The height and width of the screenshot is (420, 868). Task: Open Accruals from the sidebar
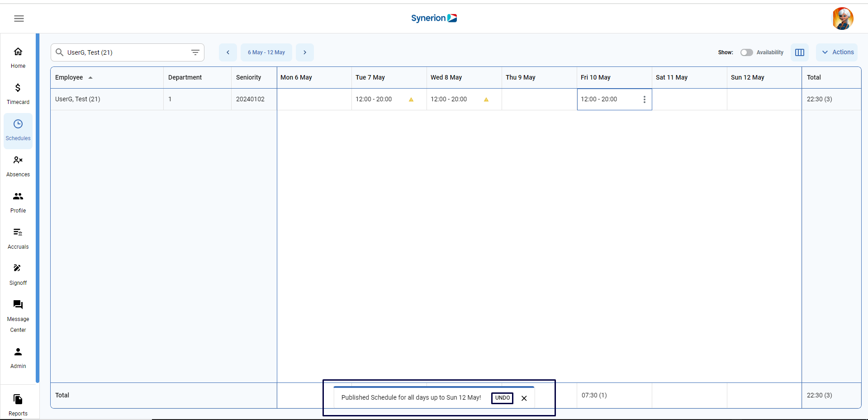point(18,239)
